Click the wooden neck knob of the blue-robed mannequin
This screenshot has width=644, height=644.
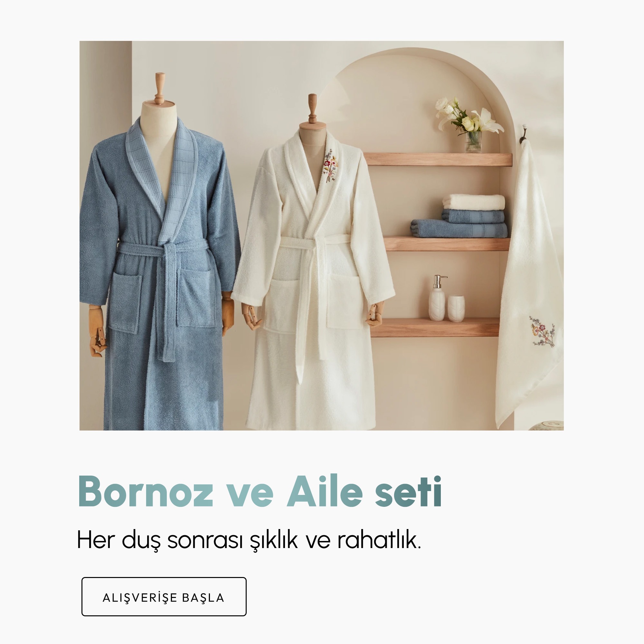pyautogui.click(x=160, y=88)
